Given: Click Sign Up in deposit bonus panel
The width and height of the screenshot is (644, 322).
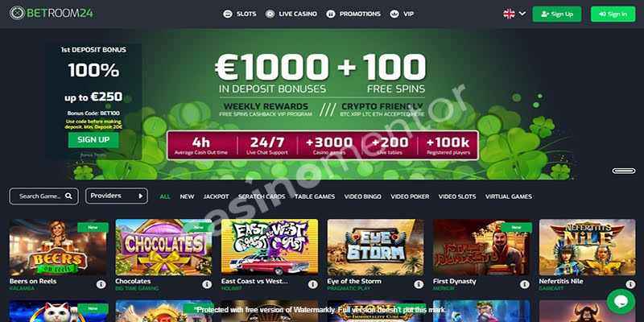Looking at the screenshot, I should (x=93, y=139).
